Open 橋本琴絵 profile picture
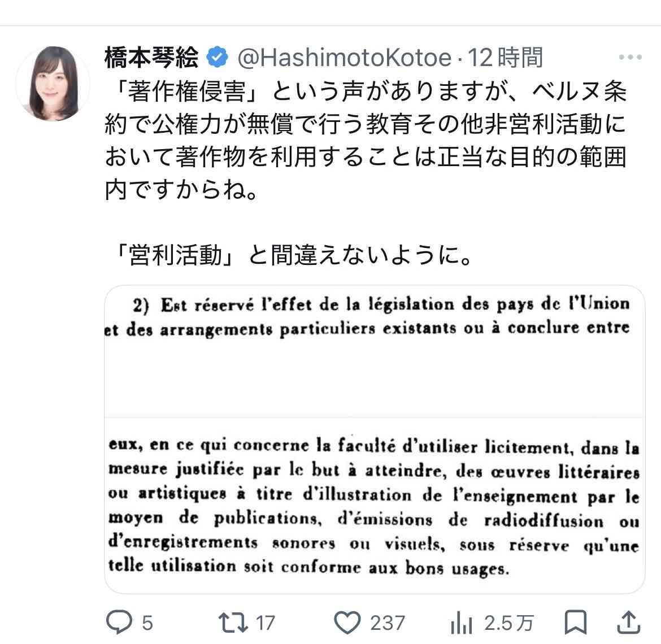This screenshot has width=661, height=644. pos(53,83)
